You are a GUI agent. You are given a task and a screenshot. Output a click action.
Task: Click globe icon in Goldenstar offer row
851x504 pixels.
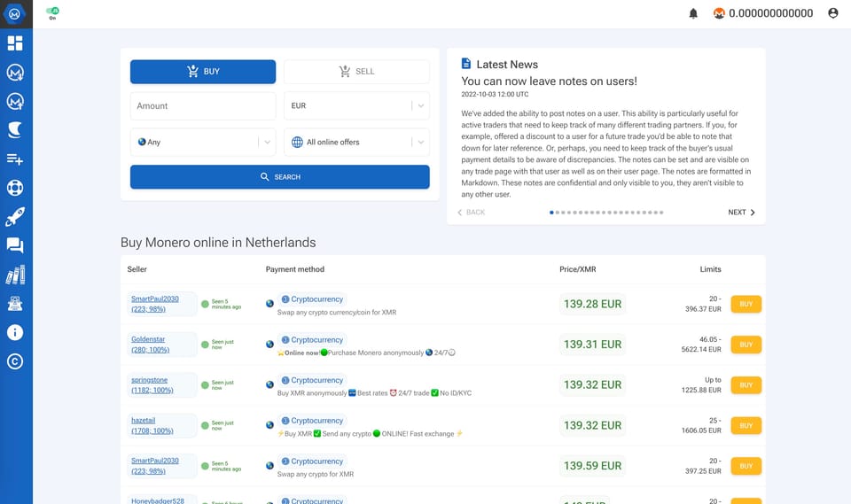[269, 344]
